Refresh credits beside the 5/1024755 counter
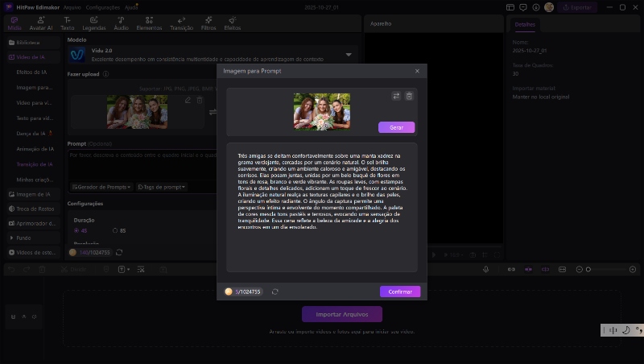The height and width of the screenshot is (364, 644). [275, 292]
